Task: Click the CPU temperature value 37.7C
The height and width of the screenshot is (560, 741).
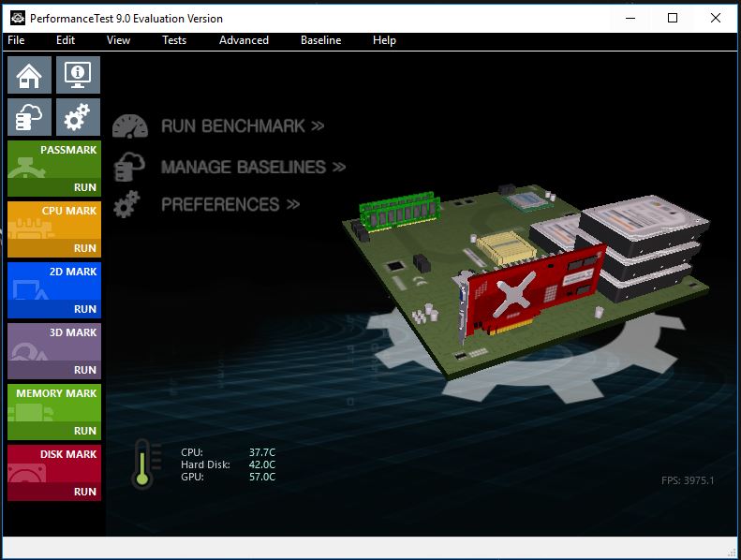Action: click(262, 452)
